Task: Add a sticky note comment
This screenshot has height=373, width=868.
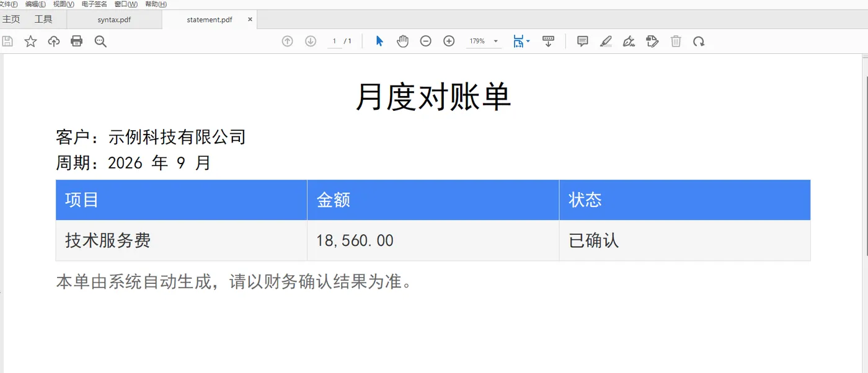Action: [x=583, y=42]
